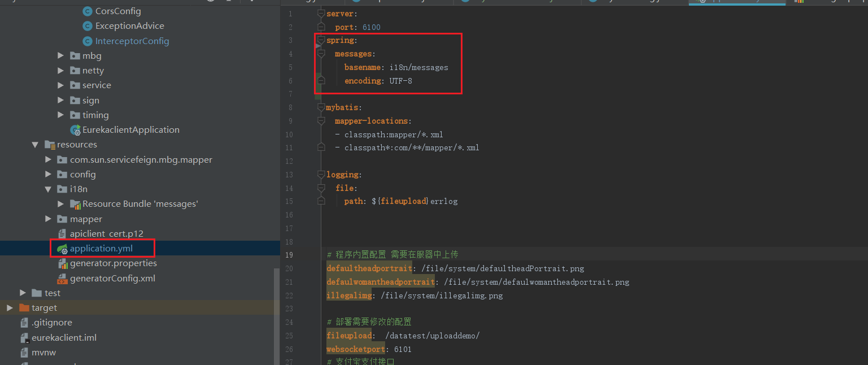Image resolution: width=868 pixels, height=365 pixels.
Task: Click the ExceptionAdvice class icon
Action: [87, 26]
